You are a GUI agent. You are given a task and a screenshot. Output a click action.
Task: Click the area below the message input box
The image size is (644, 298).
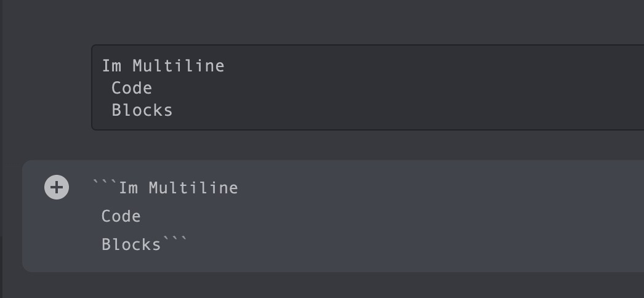[x=308, y=285]
